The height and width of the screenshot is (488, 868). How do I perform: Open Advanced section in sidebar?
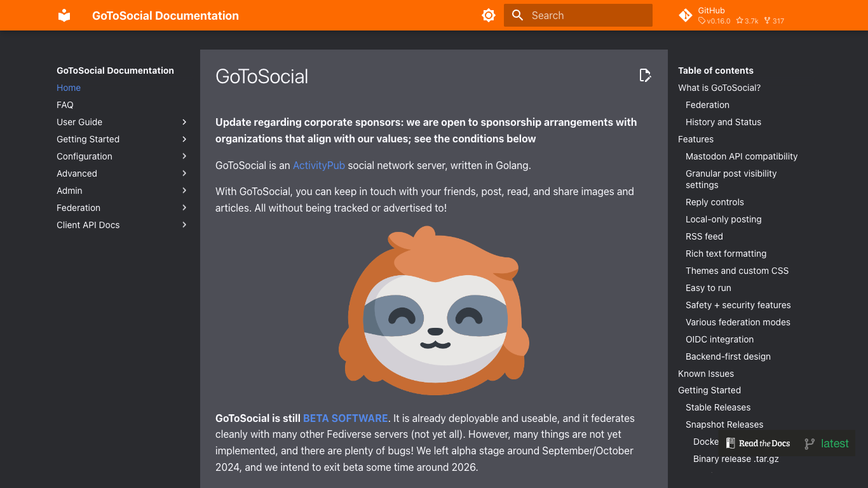pos(77,173)
